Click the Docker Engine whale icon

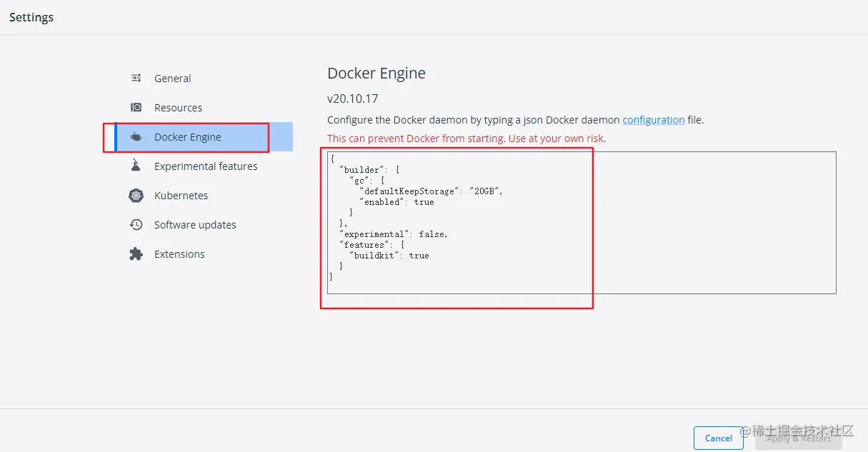point(136,137)
